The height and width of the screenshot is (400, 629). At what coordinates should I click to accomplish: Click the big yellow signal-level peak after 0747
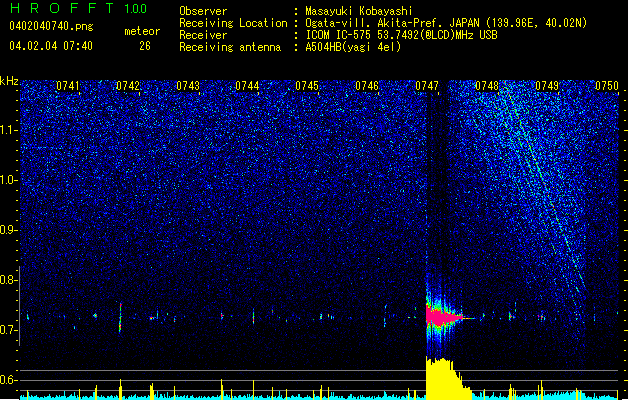pyautogui.click(x=447, y=378)
